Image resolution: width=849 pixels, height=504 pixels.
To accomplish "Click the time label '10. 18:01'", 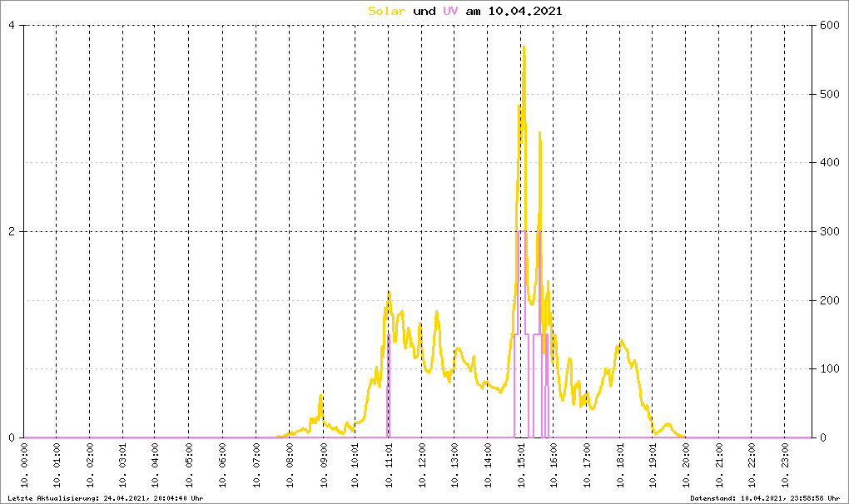I will click(x=620, y=466).
